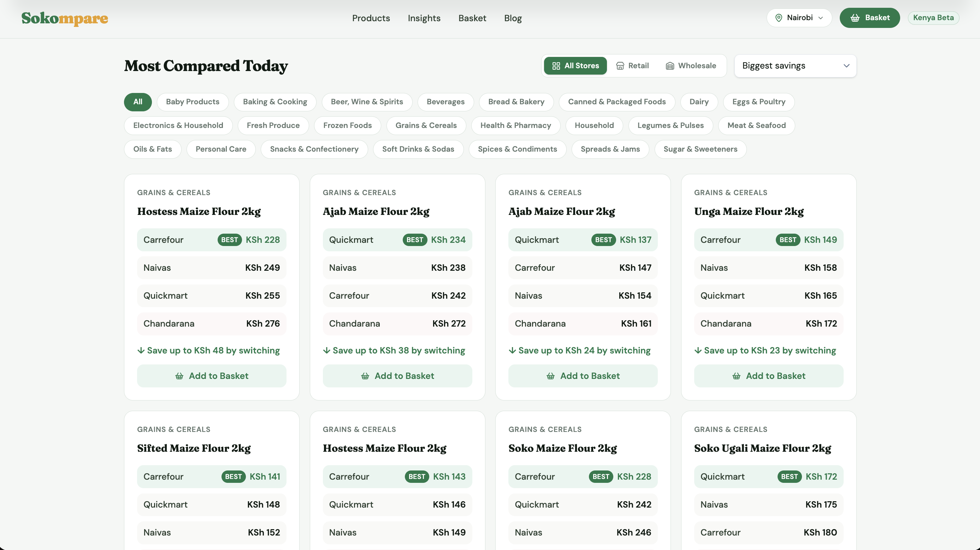Select the All category chip
980x550 pixels.
pyautogui.click(x=138, y=102)
